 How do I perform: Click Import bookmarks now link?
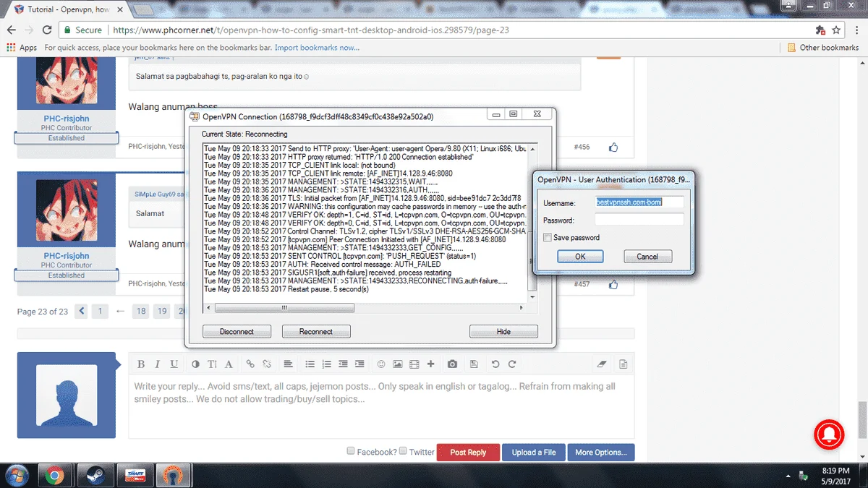317,48
